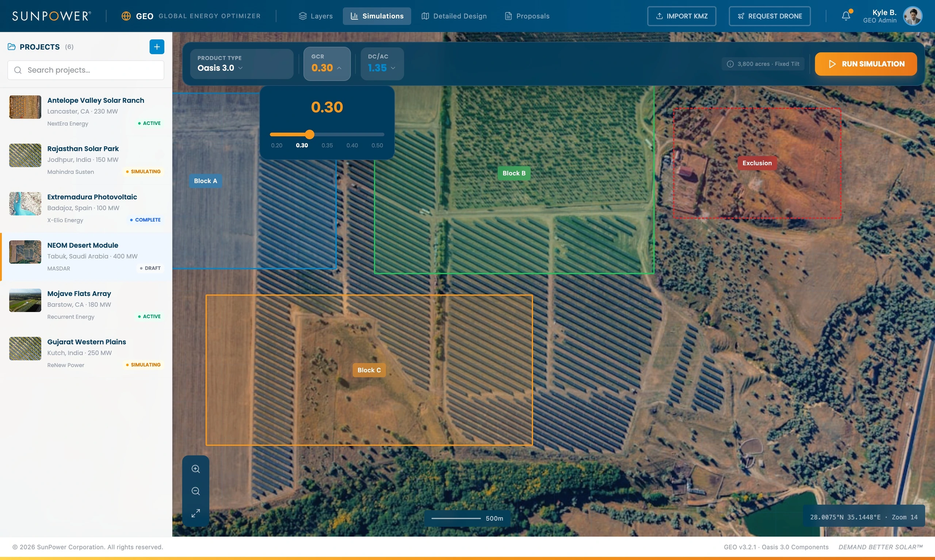935x560 pixels.
Task: Toggle fullscreen map view
Action: (x=195, y=513)
